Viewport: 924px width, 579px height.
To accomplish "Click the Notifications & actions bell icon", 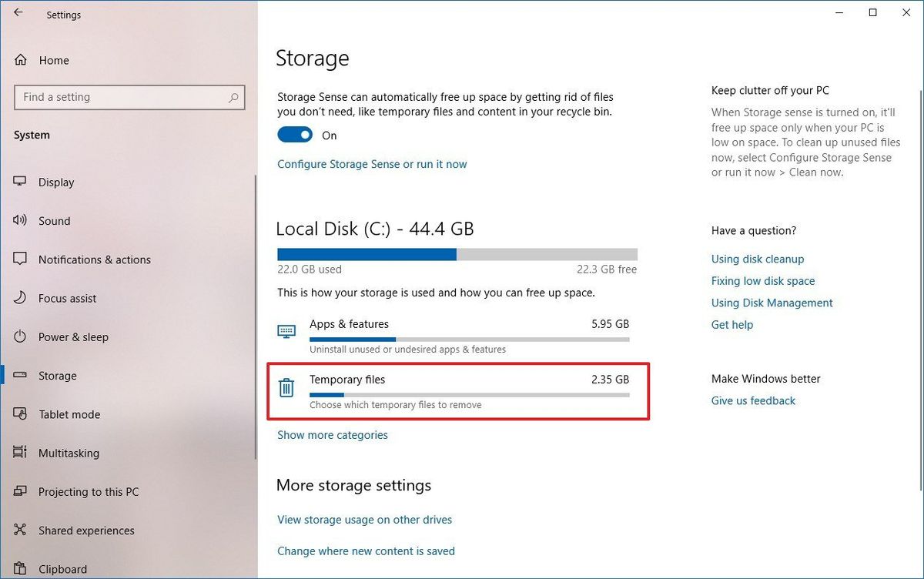I will click(x=18, y=259).
